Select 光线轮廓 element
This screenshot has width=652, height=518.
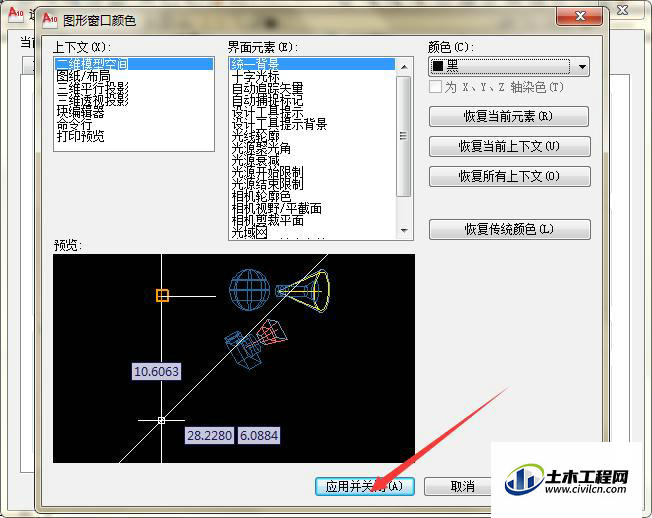255,136
